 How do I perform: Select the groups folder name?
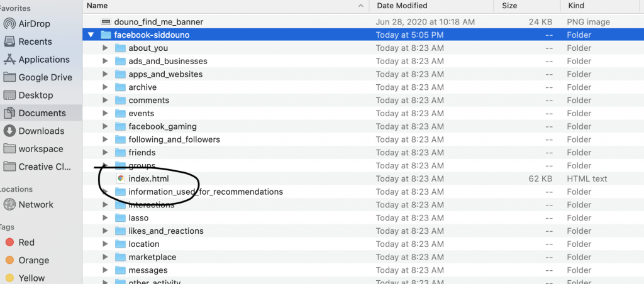142,165
